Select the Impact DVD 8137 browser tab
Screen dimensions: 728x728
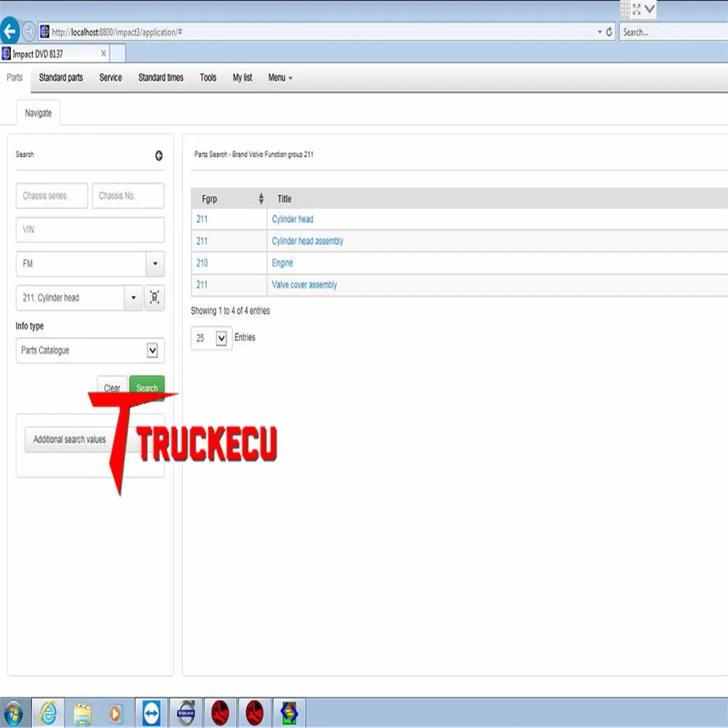[55, 54]
